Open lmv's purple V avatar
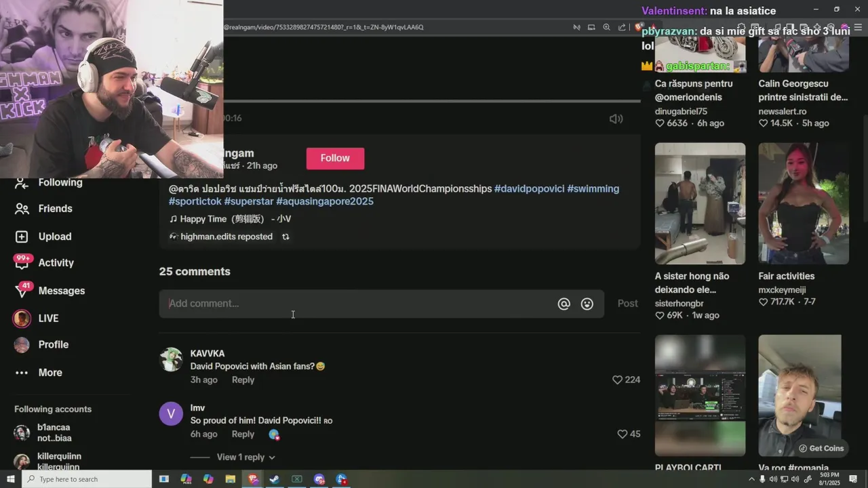The height and width of the screenshot is (488, 868). click(171, 413)
